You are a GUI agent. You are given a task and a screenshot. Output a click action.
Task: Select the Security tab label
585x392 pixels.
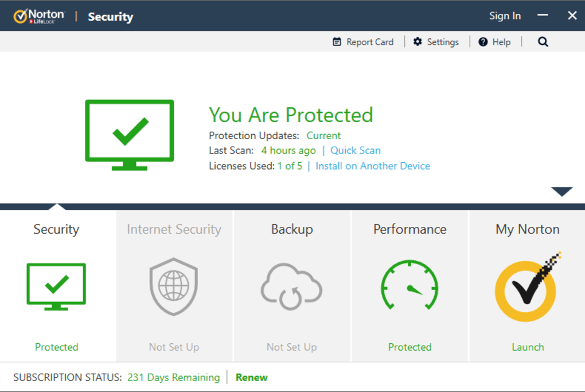[56, 229]
